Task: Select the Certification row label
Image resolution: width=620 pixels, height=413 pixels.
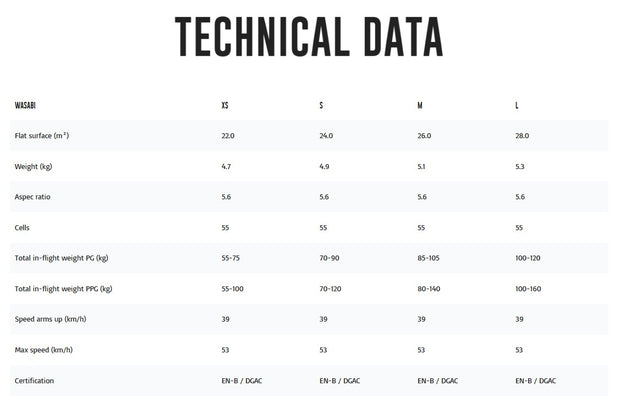Action: 34,381
